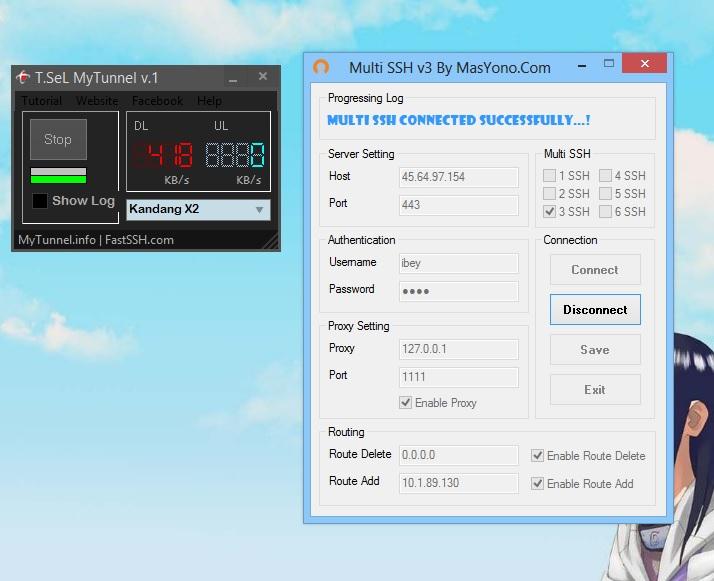This screenshot has width=714, height=581.
Task: Open the Facebook menu in MyTunnel
Action: (x=158, y=101)
